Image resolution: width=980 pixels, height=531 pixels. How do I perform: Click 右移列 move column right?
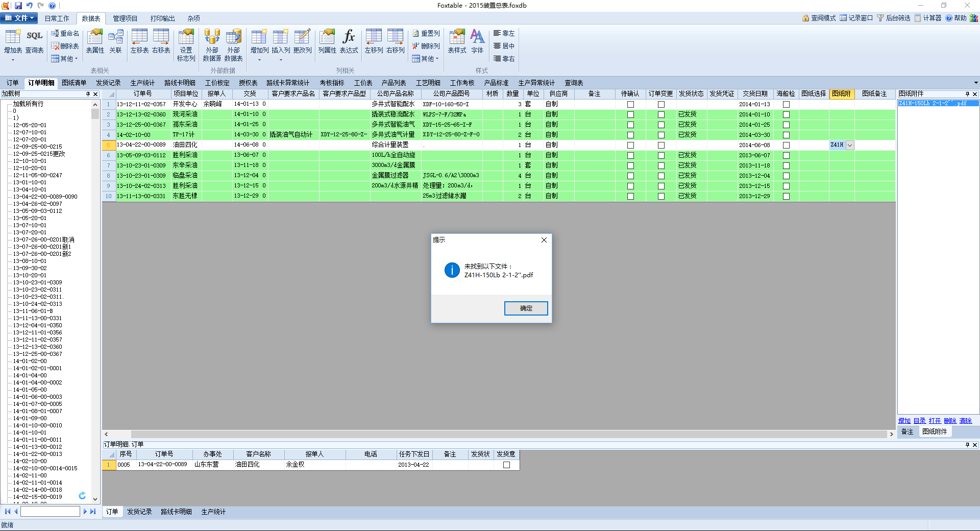[395, 41]
